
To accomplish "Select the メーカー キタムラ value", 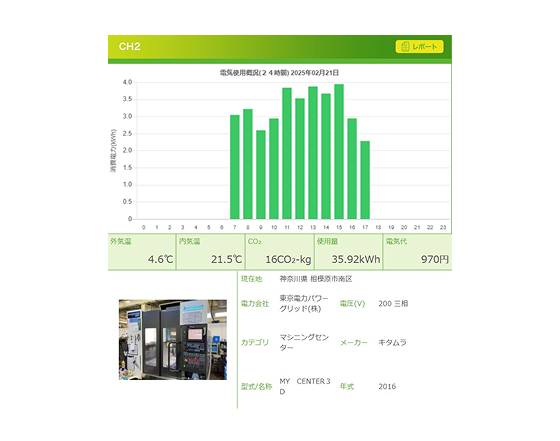I will click(x=392, y=342).
